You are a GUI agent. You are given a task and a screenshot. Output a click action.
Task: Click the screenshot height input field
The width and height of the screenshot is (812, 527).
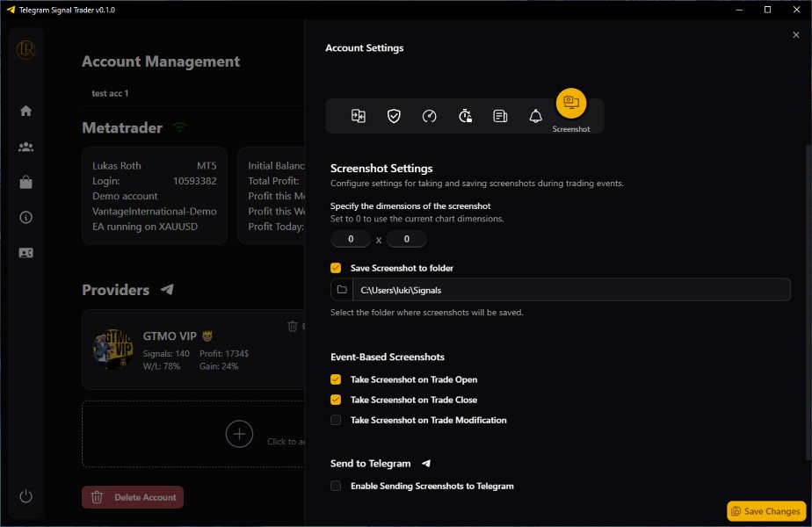[407, 239]
